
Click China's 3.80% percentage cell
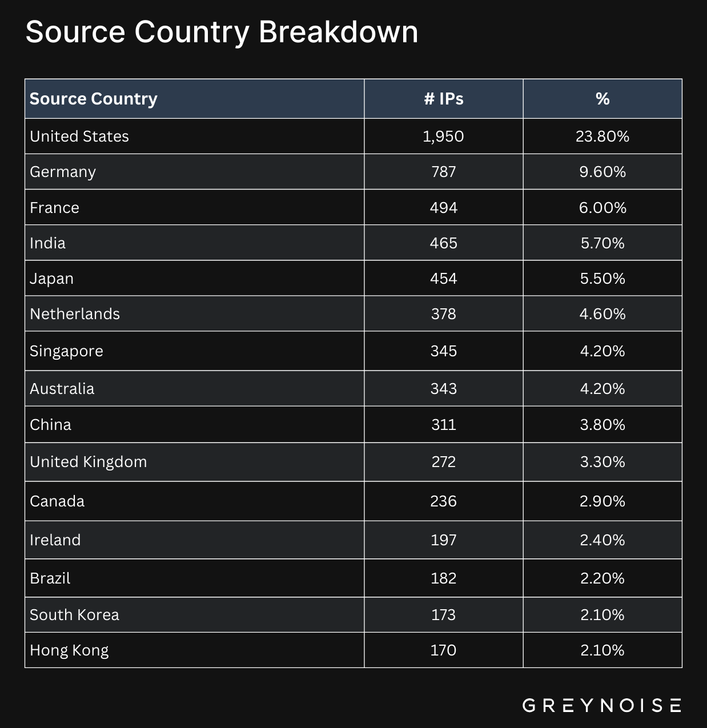[x=602, y=425]
